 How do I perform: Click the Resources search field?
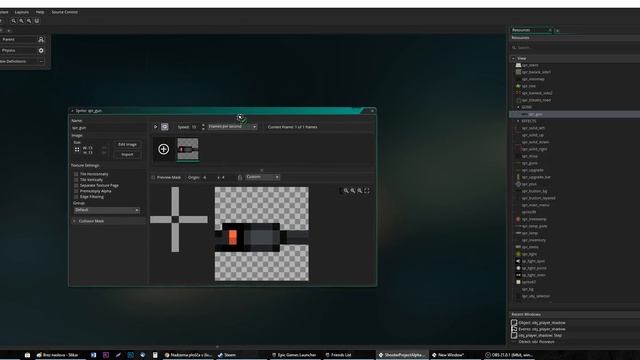click(576, 48)
